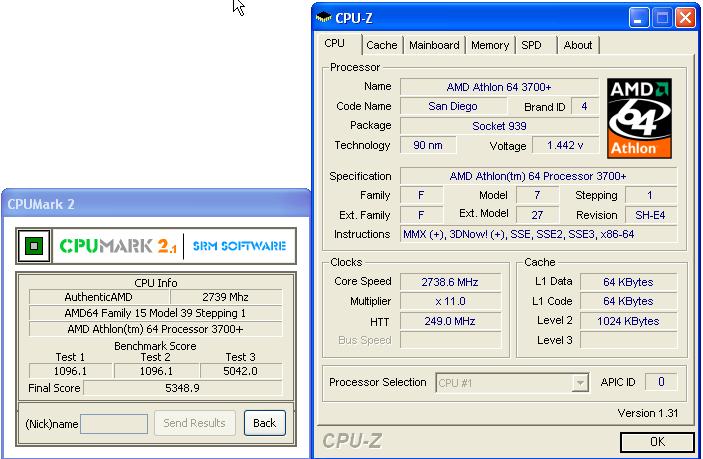
Task: Click the package value 'Socket 939'
Action: pos(499,126)
